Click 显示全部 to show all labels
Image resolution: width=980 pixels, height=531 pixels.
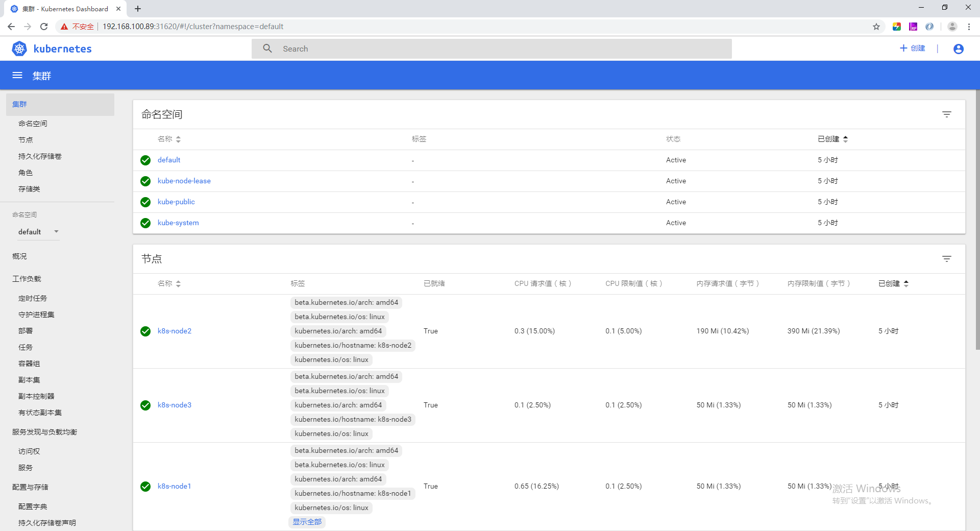(307, 522)
